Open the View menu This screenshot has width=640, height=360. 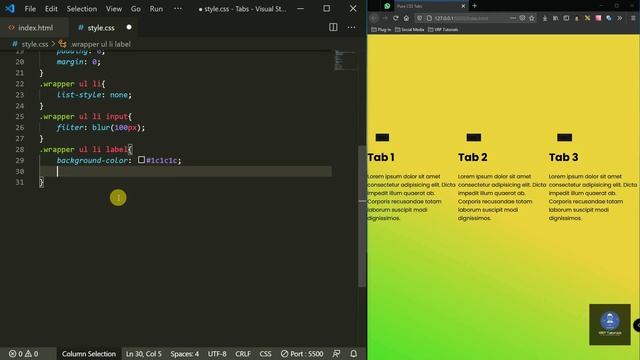114,9
